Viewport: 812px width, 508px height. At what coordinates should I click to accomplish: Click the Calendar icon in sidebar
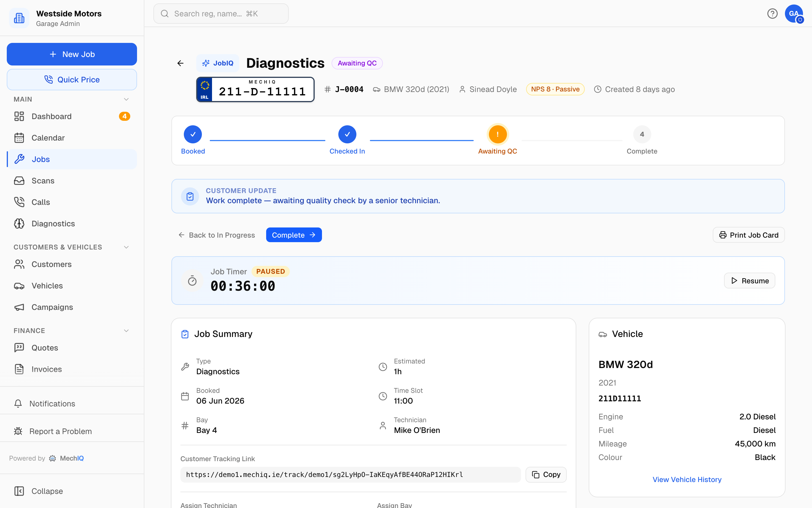19,138
